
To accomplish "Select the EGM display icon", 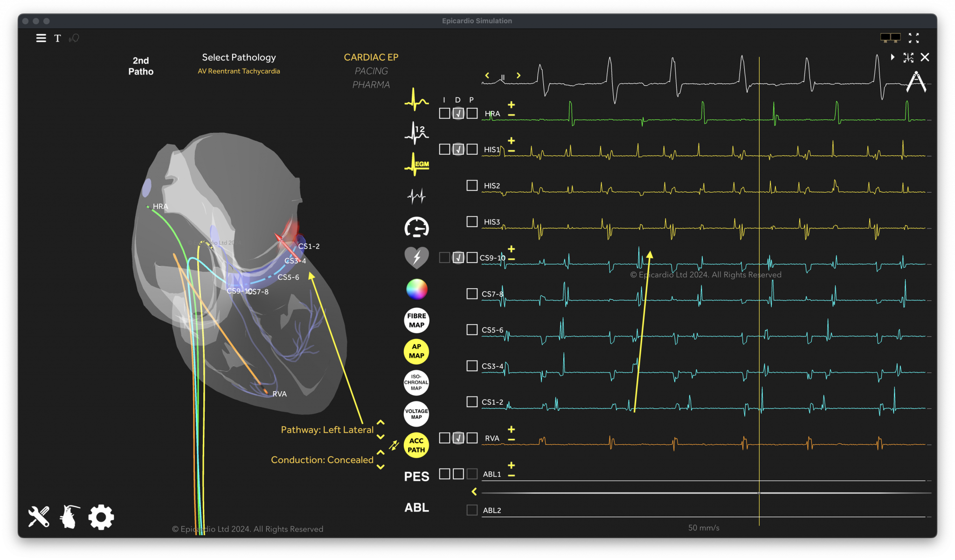I will [x=415, y=164].
